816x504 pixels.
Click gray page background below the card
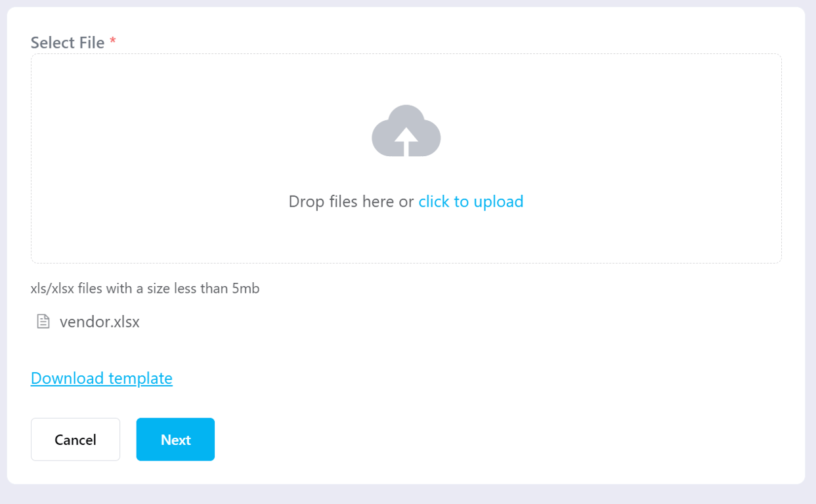pos(407,495)
